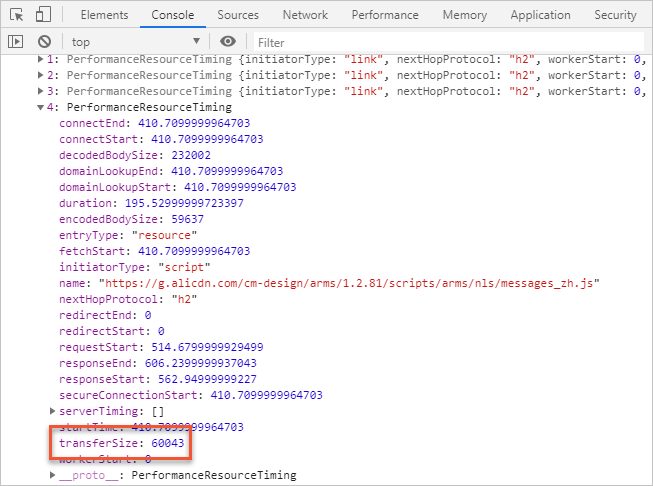653x486 pixels.
Task: Click the requestStart value 514.6799999929499
Action: [x=207, y=347]
